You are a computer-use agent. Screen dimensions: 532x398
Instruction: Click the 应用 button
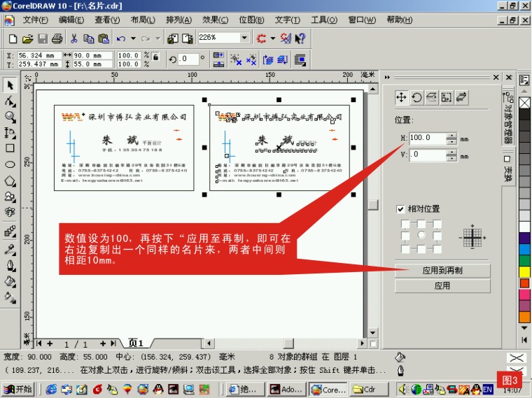point(442,286)
